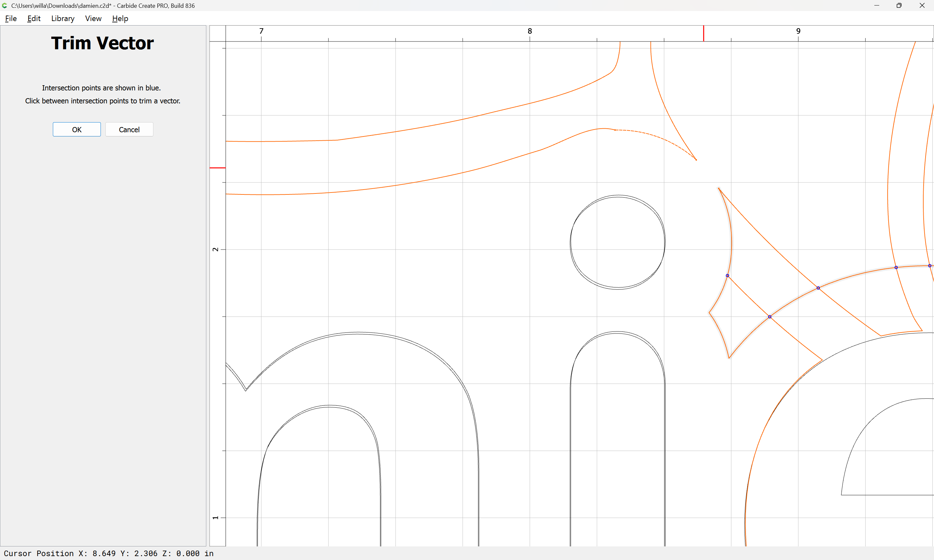934x560 pixels.
Task: Click the red marker on vertical ruler
Action: pos(218,168)
